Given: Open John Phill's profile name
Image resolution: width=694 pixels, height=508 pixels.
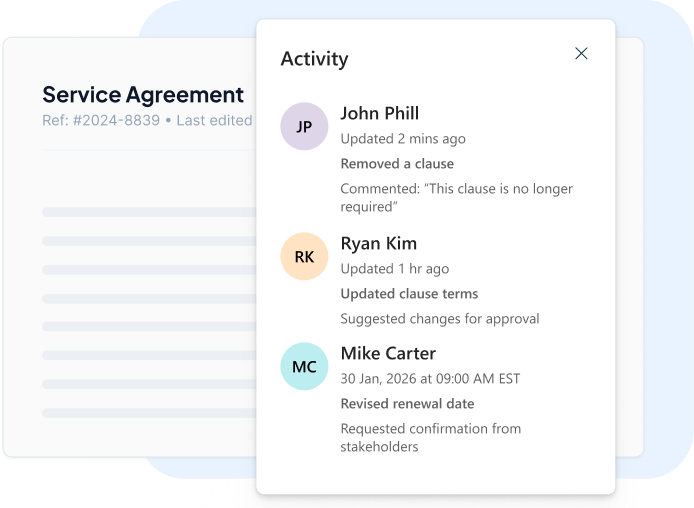Looking at the screenshot, I should [379, 113].
